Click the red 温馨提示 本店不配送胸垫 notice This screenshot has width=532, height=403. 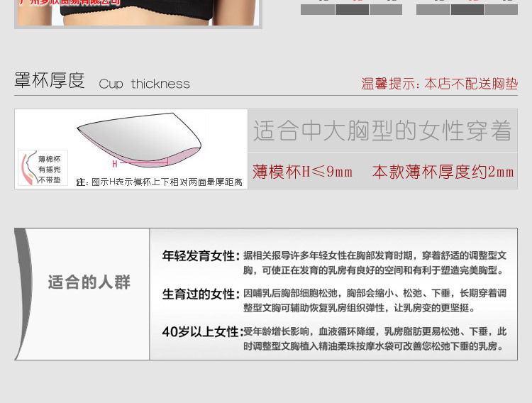(x=439, y=84)
